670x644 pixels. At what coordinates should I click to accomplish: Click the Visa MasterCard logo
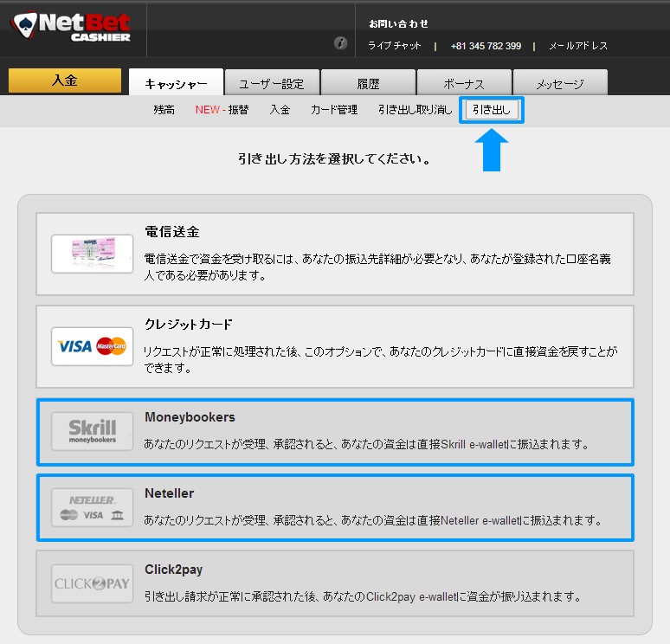[93, 346]
